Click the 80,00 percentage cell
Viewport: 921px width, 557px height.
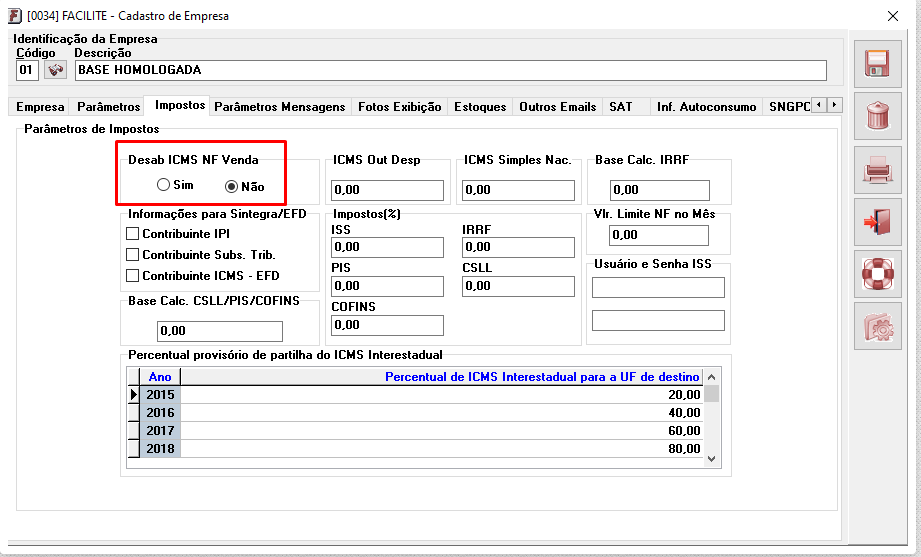point(442,449)
